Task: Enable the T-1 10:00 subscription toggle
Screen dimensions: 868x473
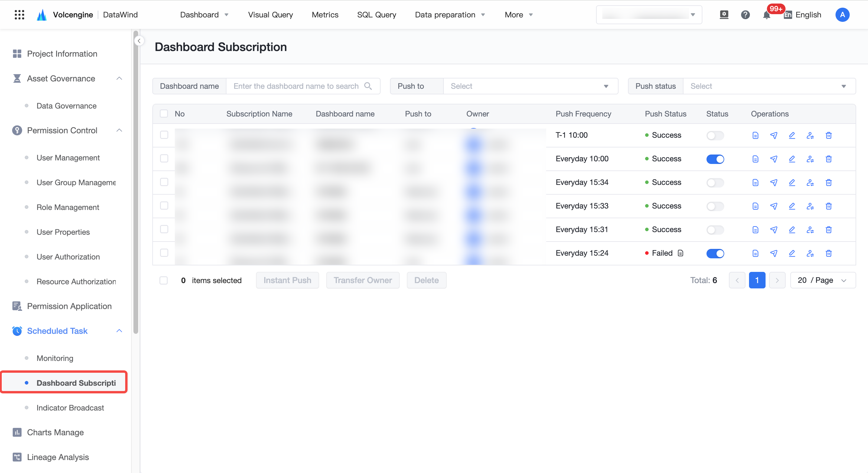Action: [715, 136]
